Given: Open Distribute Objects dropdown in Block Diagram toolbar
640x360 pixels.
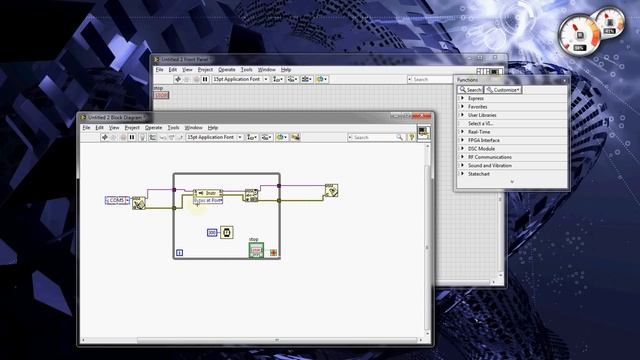Looking at the screenshot, I should click(267, 138).
